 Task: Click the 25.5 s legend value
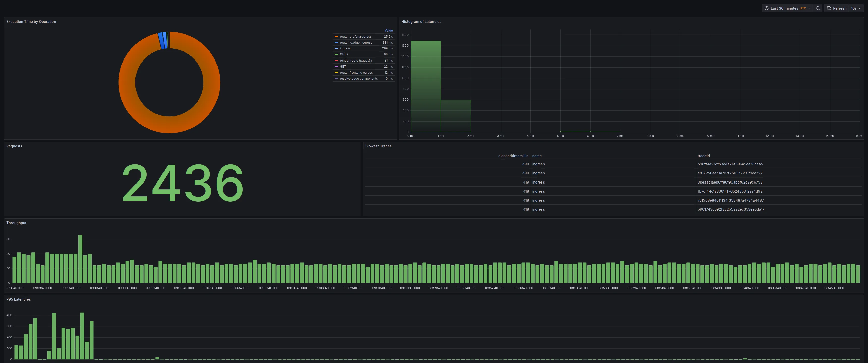(388, 36)
